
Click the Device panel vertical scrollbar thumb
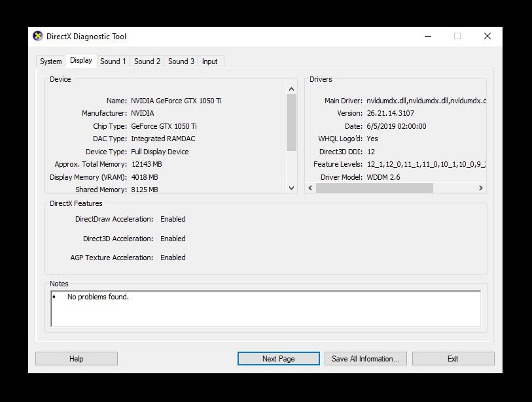click(291, 122)
